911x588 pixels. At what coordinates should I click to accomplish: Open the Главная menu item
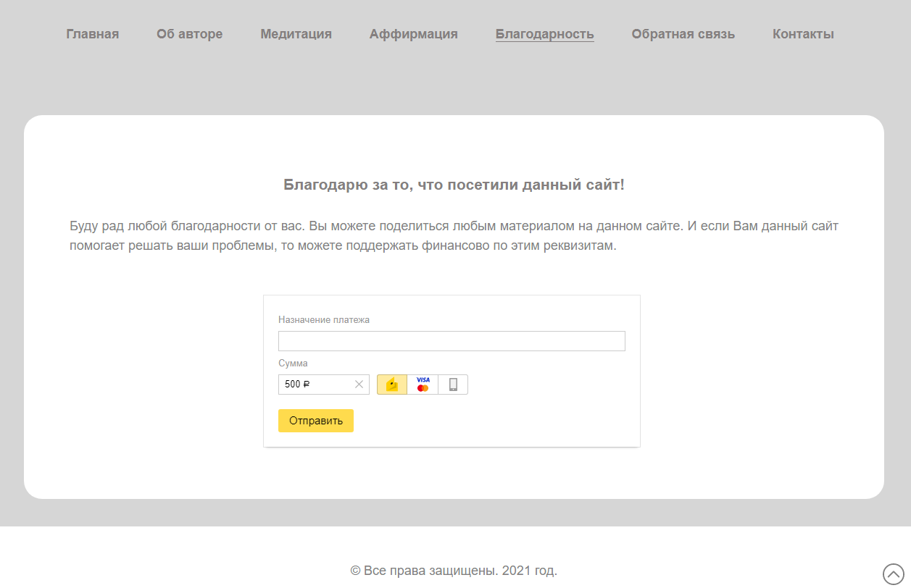[93, 34]
